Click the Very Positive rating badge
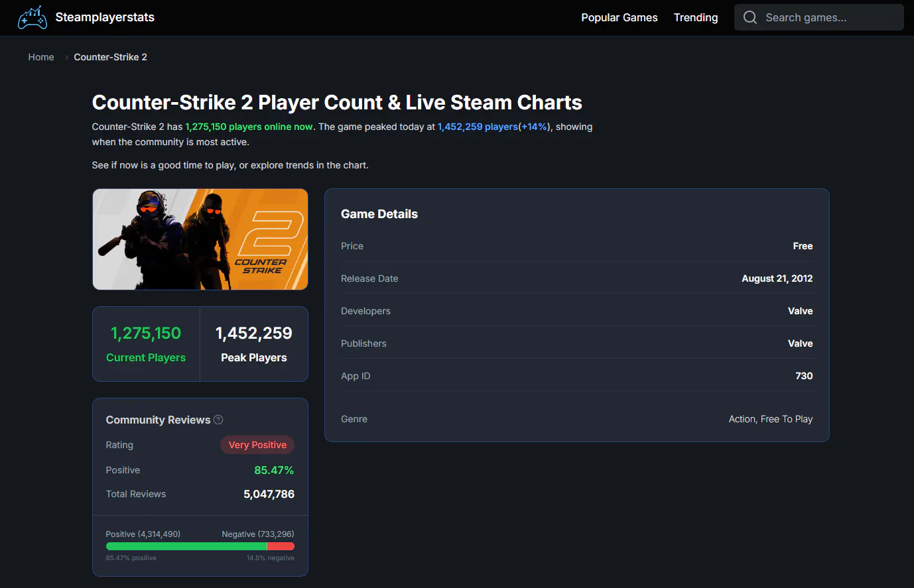This screenshot has width=914, height=588. point(257,445)
